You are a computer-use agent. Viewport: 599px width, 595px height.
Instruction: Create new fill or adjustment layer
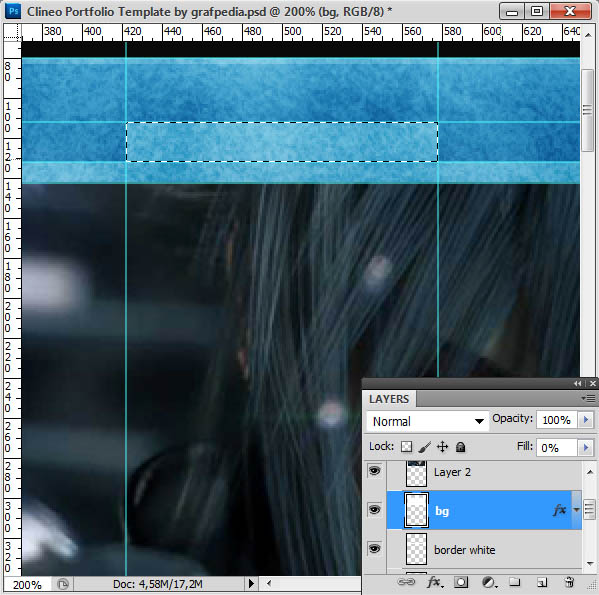point(489,582)
